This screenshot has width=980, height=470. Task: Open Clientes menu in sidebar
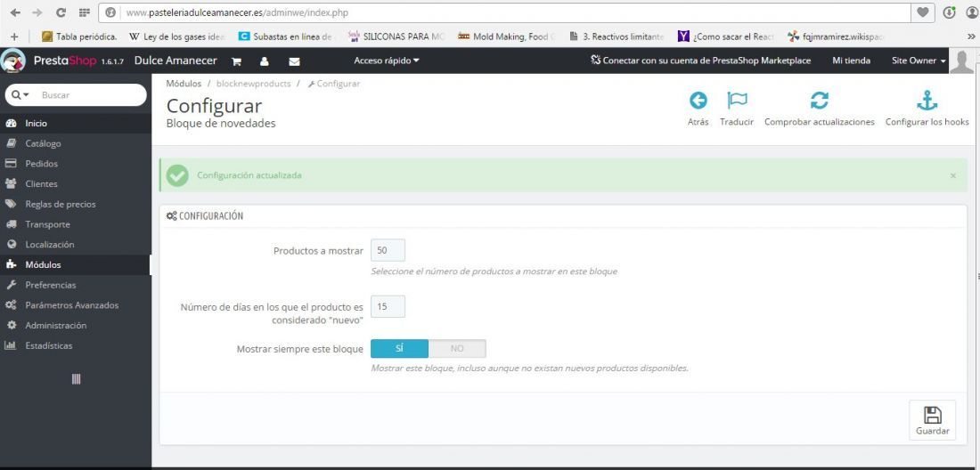coord(76,183)
